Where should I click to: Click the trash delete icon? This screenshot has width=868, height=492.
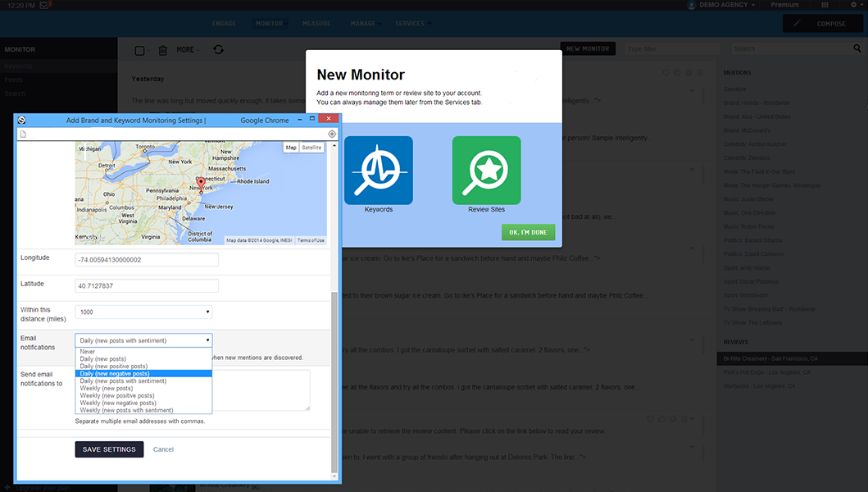tap(162, 50)
